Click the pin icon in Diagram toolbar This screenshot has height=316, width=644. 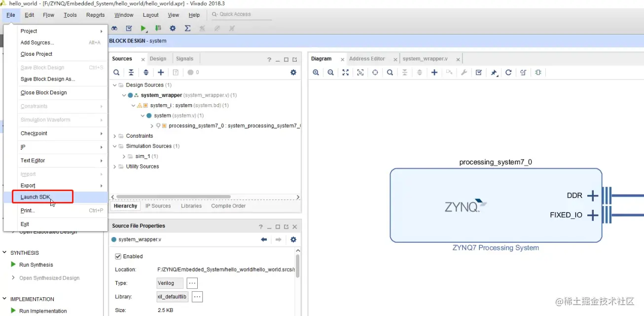coord(494,73)
